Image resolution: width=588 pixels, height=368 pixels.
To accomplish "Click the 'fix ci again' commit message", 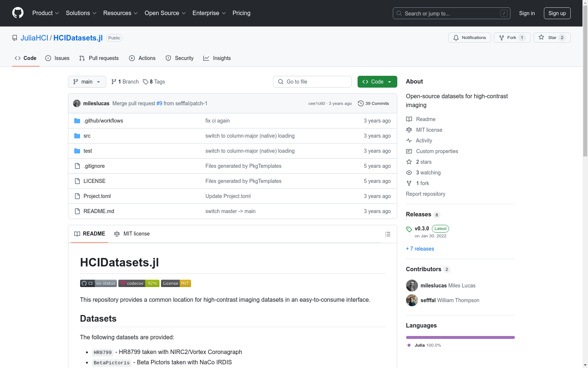I will click(x=218, y=121).
